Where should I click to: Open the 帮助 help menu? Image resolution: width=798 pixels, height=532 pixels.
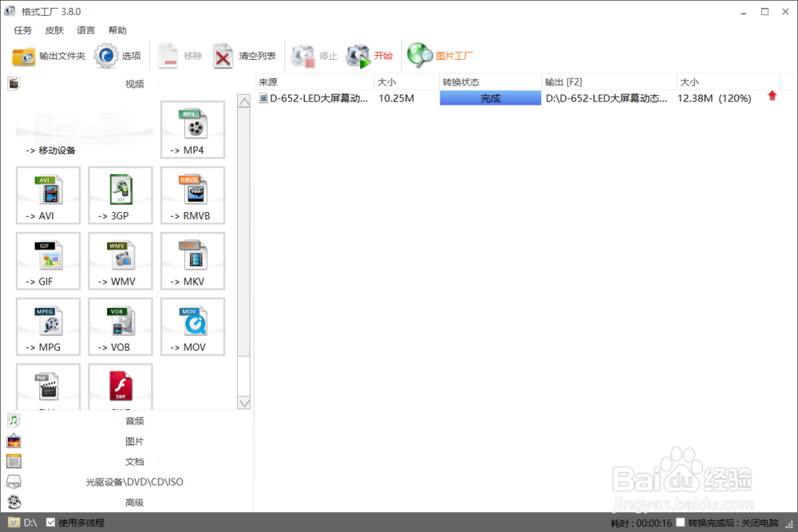pos(117,30)
